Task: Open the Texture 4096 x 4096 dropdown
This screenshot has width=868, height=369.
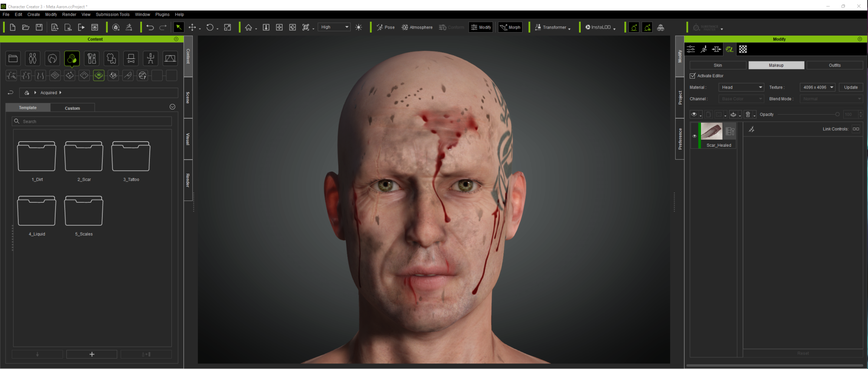Action: pos(818,87)
